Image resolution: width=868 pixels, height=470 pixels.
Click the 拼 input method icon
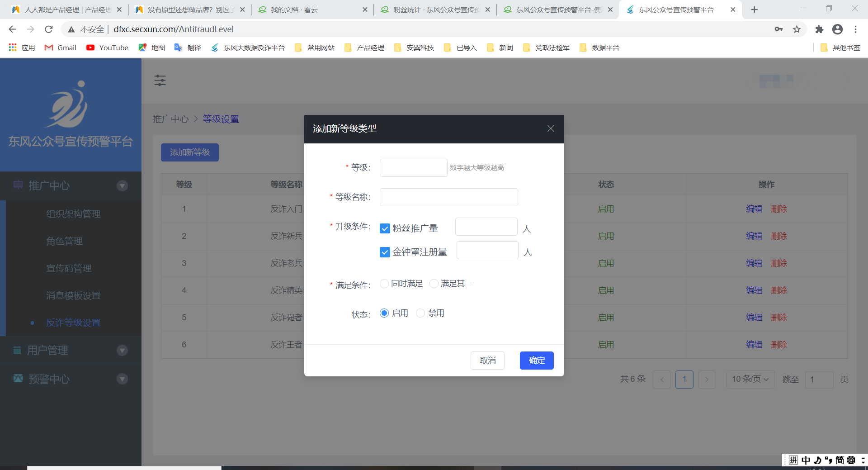tap(793, 460)
